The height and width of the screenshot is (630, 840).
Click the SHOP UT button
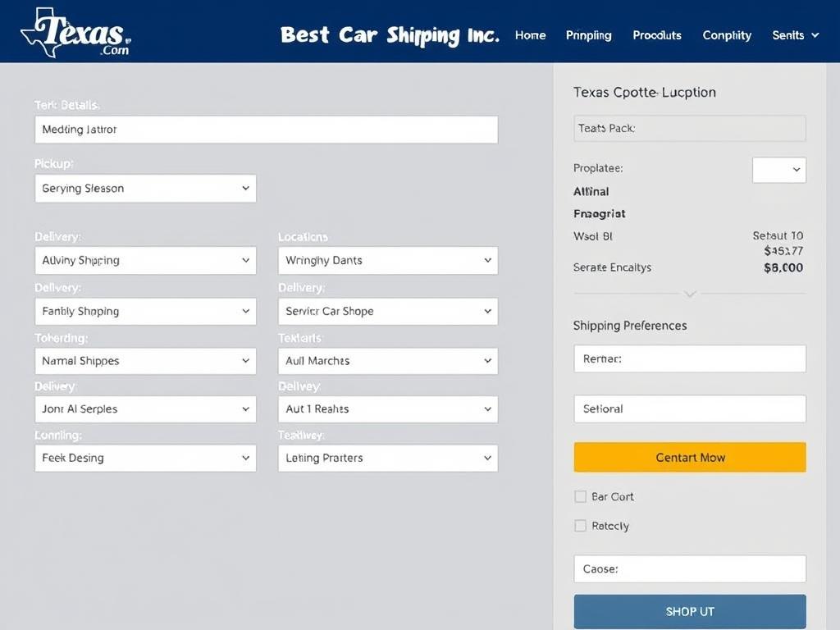[689, 611]
